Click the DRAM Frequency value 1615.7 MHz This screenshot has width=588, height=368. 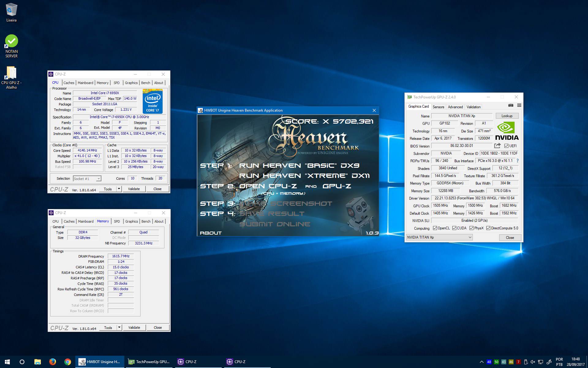(121, 256)
